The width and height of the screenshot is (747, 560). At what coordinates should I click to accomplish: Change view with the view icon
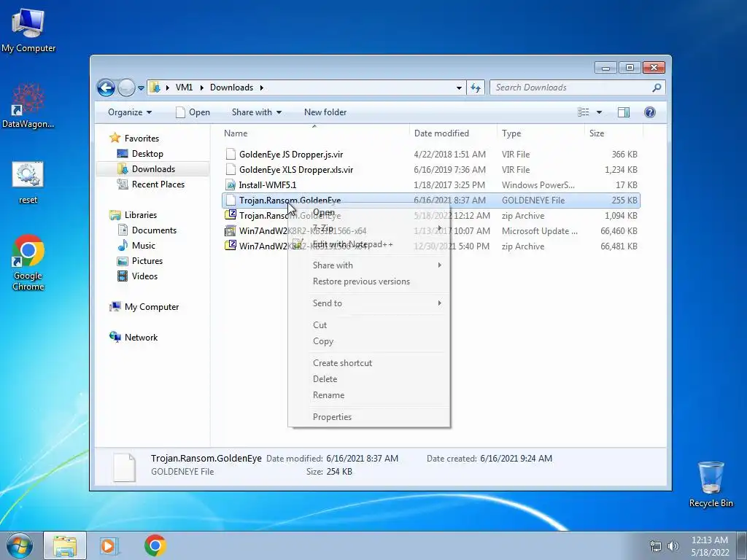coord(583,112)
